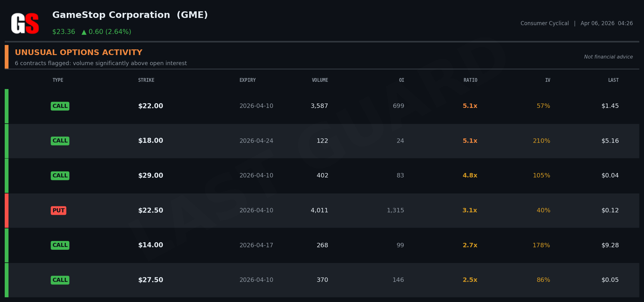644x302 pixels.
Task: Sort by the EXPIRY column header
Action: coord(247,80)
